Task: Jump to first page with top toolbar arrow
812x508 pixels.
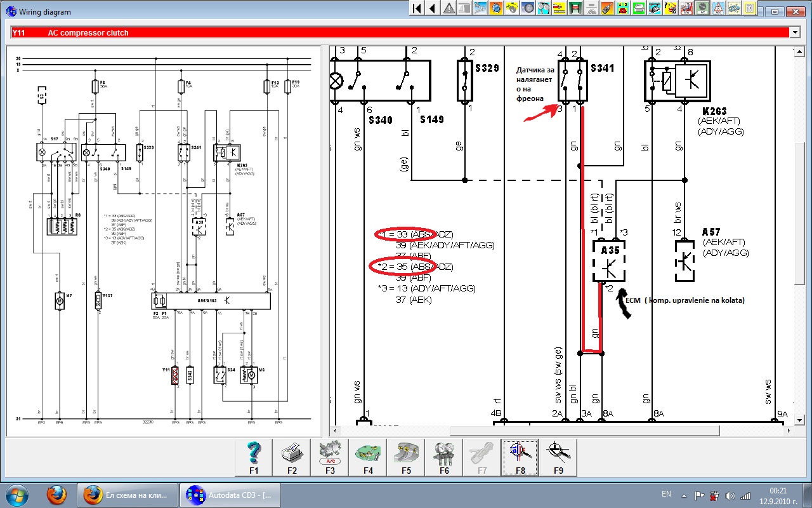Action: (417, 8)
